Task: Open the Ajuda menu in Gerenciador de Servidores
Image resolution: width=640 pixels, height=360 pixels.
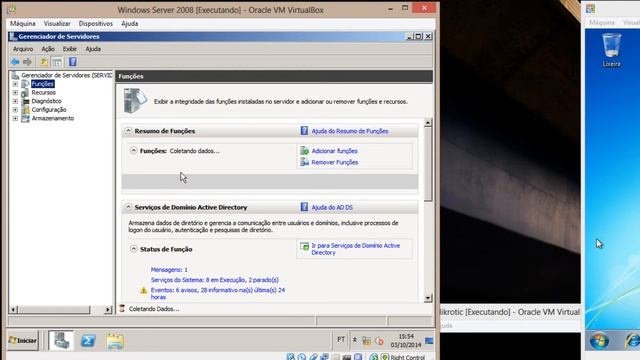Action: [93, 49]
